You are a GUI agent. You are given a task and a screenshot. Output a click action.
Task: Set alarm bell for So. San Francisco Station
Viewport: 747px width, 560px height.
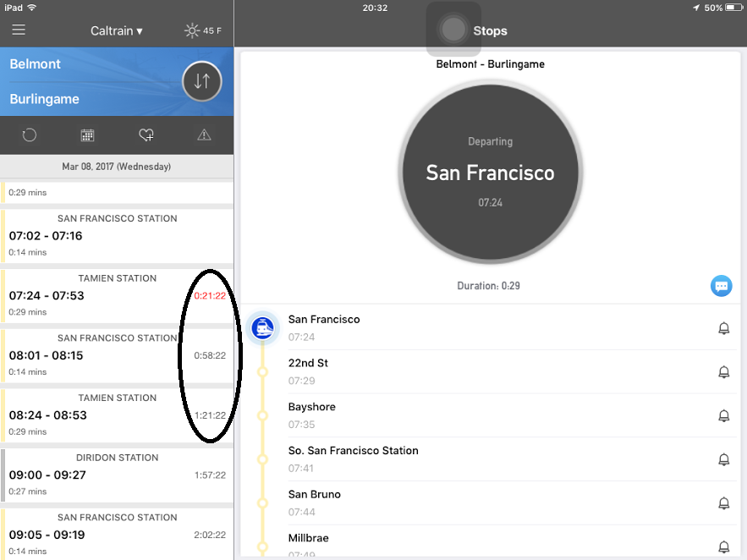pyautogui.click(x=723, y=459)
